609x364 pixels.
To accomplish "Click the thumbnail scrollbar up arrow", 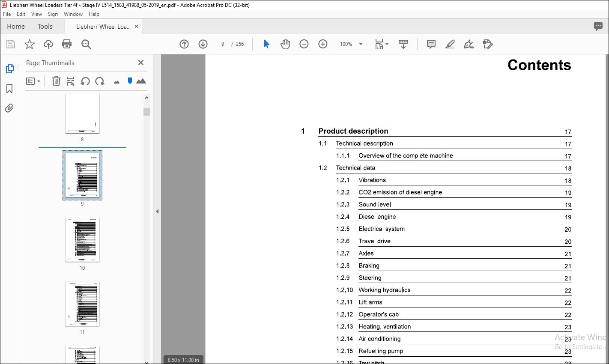I will click(x=146, y=98).
